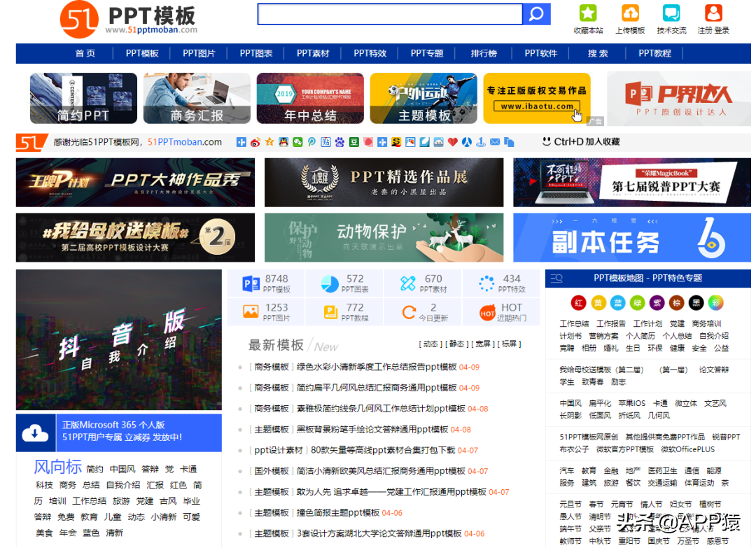
Task: Share via the green WeChat icon
Action: click(297, 142)
